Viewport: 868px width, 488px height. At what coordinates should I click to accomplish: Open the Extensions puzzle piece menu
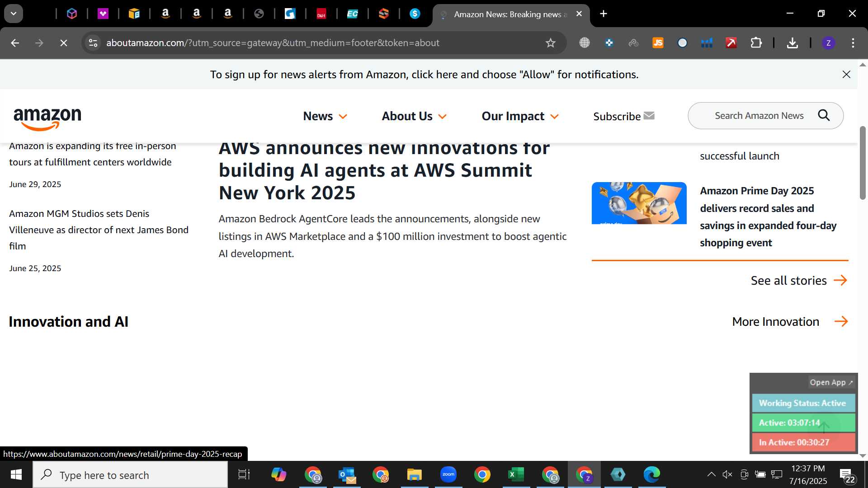click(756, 43)
